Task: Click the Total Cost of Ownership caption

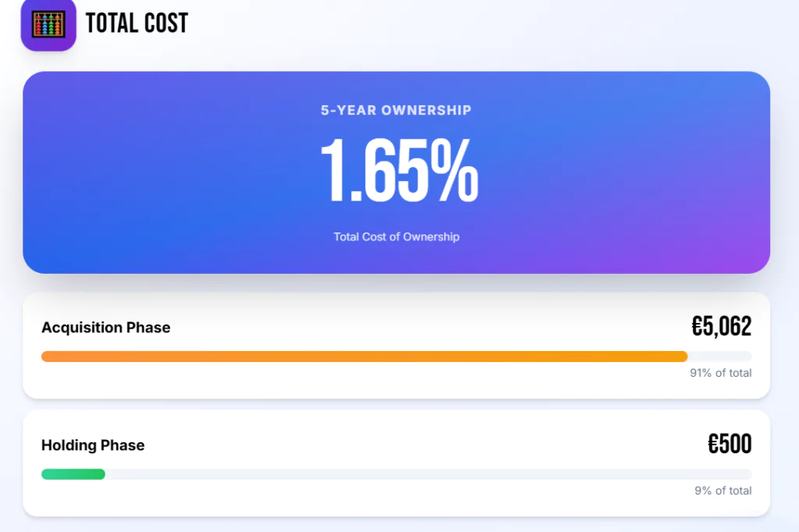Action: [396, 236]
